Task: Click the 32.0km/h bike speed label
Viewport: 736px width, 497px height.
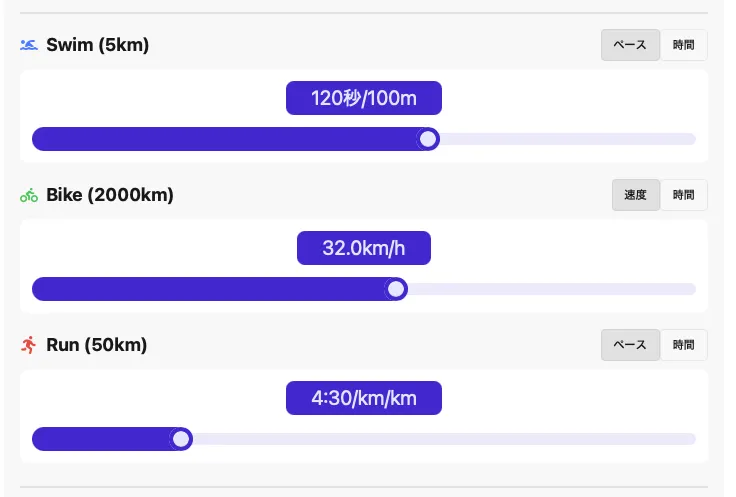Action: click(364, 248)
